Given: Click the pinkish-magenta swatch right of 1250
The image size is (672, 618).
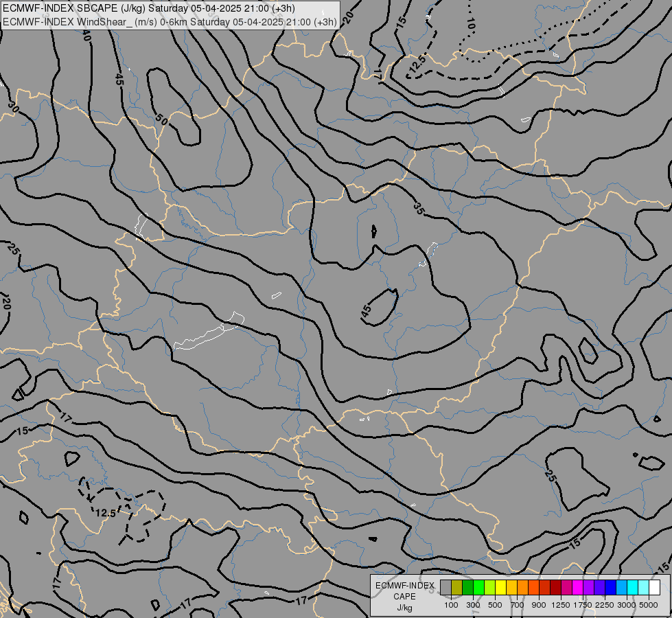Looking at the screenshot, I should click(566, 588).
